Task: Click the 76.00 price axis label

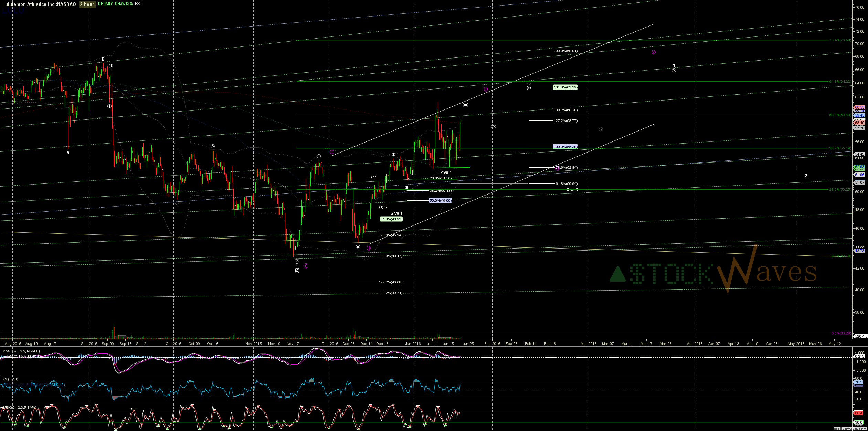Action: point(859,7)
